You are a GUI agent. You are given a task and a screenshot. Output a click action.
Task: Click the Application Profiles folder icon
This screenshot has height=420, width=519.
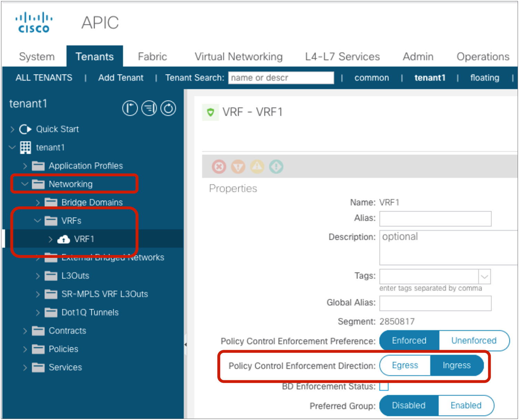[x=38, y=166]
